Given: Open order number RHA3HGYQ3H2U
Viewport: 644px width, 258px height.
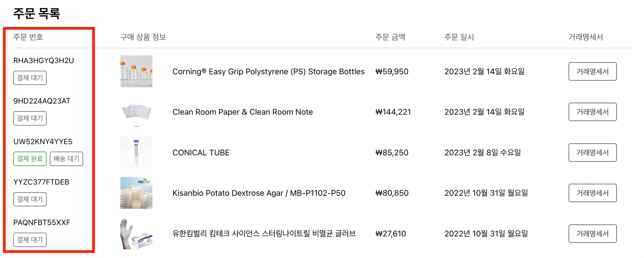Looking at the screenshot, I should [43, 61].
